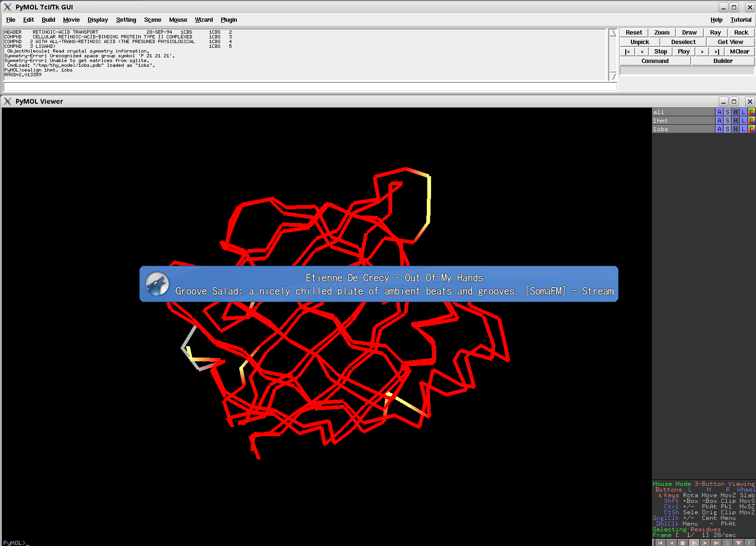Open the Wizard menu

pos(204,20)
